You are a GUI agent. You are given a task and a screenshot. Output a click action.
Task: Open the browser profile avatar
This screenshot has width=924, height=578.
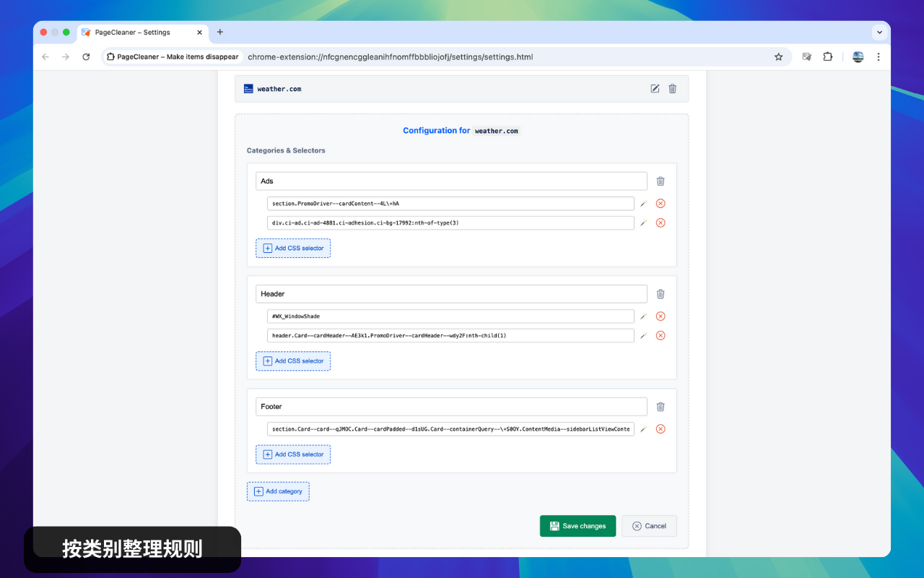[x=858, y=56]
